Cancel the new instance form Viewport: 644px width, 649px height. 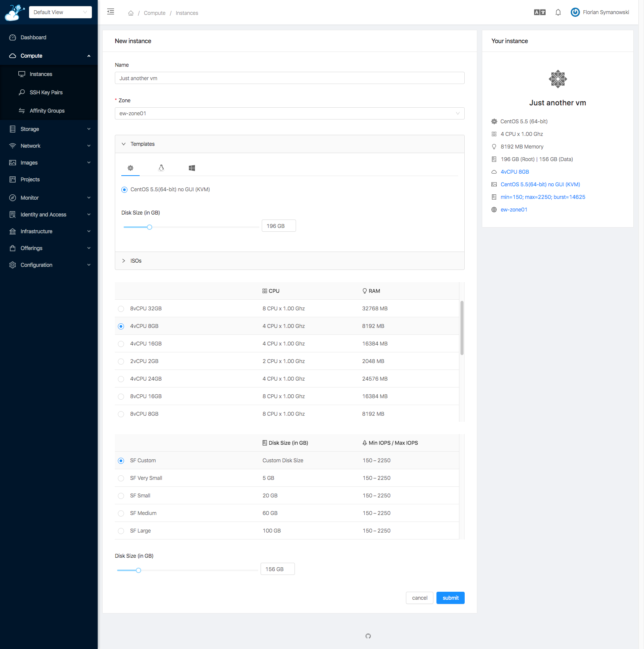pos(420,598)
